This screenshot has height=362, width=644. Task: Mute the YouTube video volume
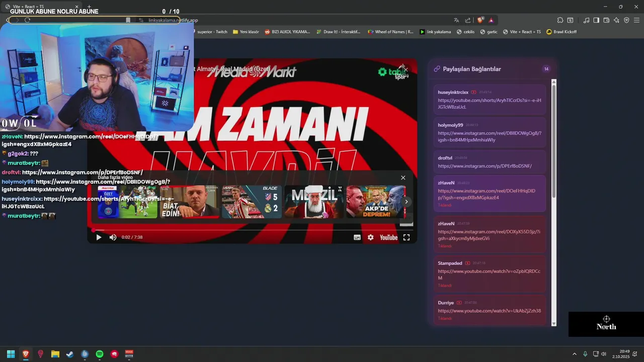tap(113, 237)
